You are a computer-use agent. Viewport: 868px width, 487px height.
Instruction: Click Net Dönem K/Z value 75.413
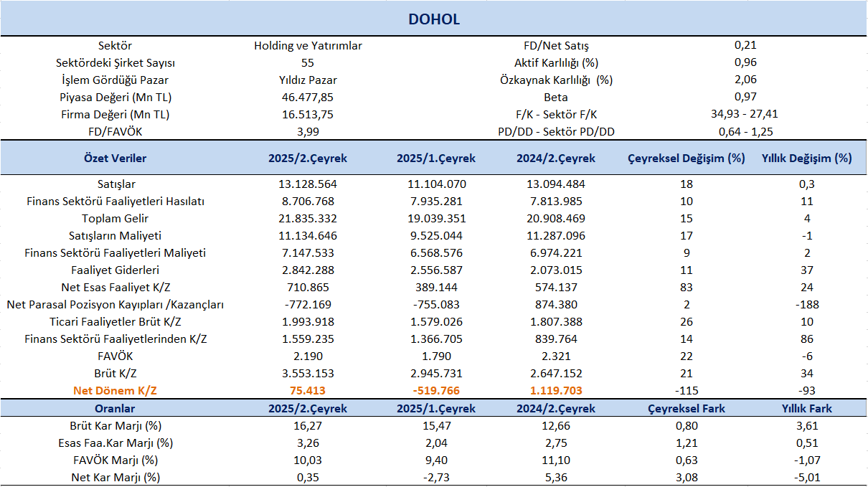pyautogui.click(x=308, y=391)
